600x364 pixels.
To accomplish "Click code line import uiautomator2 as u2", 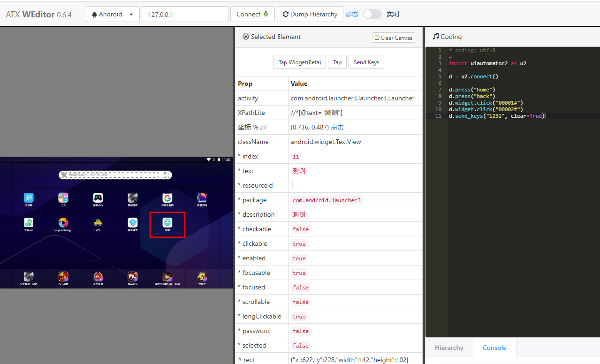I will coord(487,63).
